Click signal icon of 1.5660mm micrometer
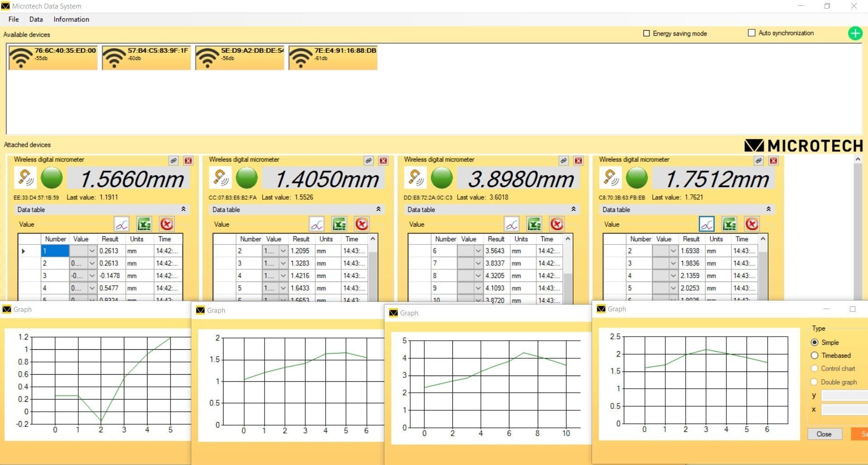 (25, 178)
